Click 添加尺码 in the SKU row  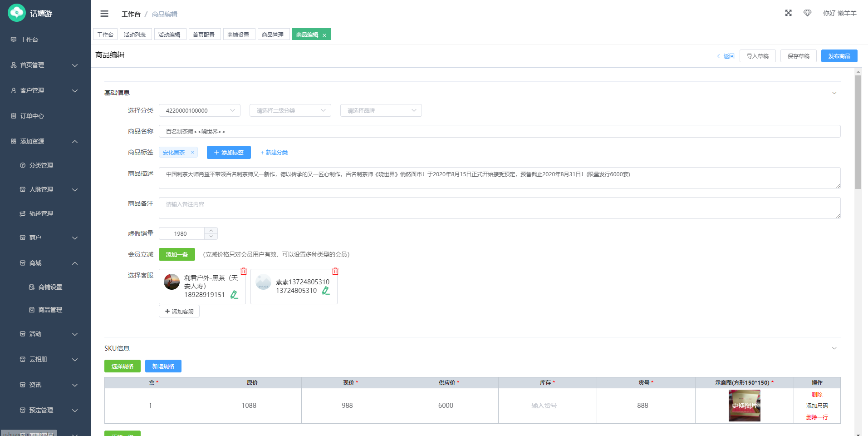tap(817, 406)
